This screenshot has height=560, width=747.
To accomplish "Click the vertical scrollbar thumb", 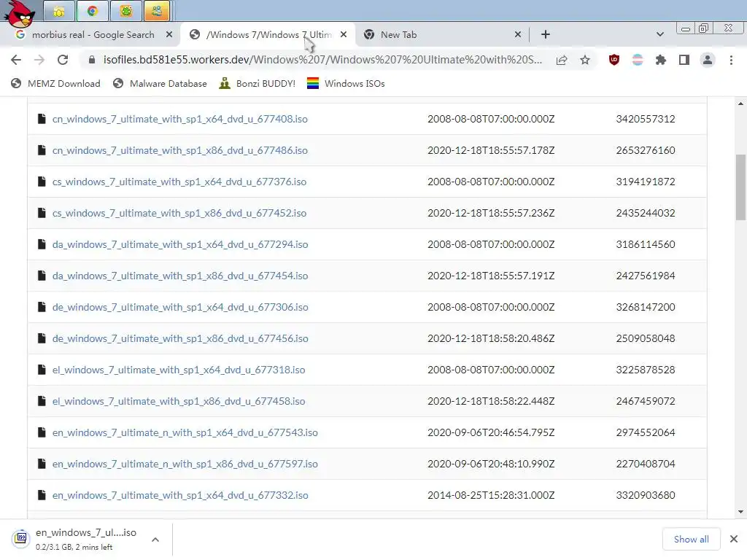I will [741, 187].
